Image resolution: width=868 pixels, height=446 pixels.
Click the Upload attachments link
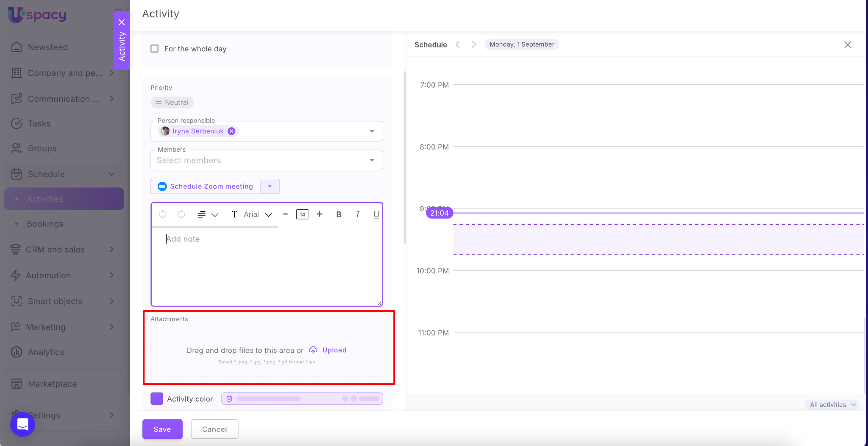coord(334,350)
